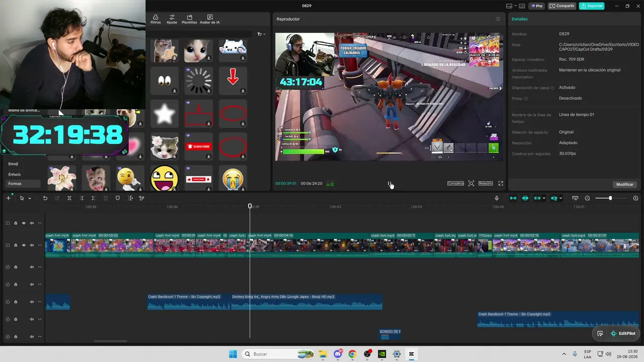This screenshot has height=362, width=644.
Task: Click the Exportar button
Action: [x=592, y=6]
